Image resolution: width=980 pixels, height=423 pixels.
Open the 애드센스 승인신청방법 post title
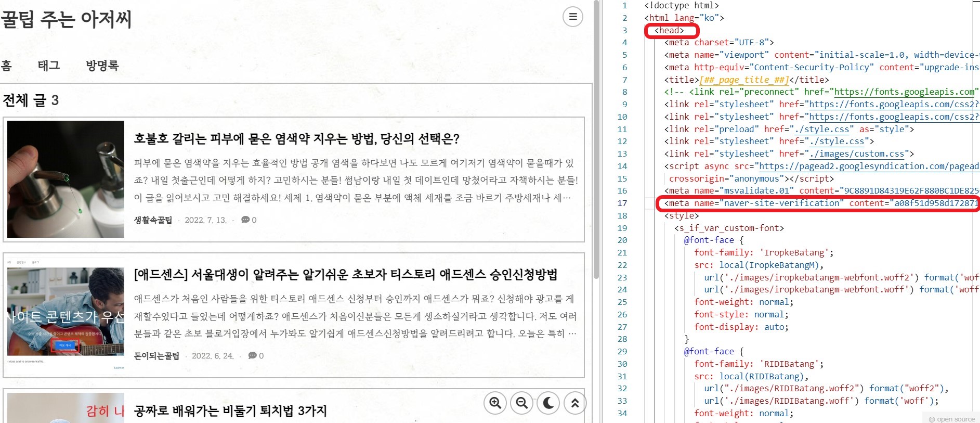pos(346,274)
